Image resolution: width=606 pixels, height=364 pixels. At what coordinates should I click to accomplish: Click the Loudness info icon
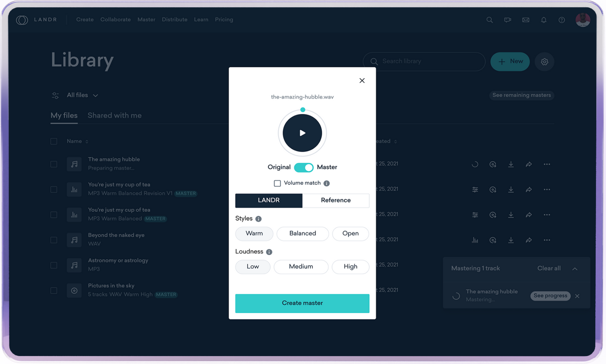(x=269, y=252)
